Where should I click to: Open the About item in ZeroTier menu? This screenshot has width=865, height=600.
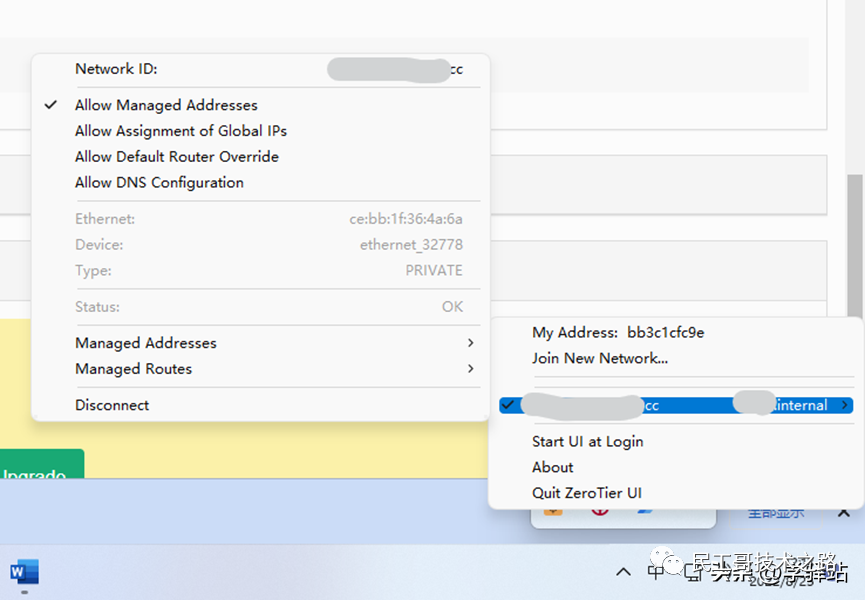pyautogui.click(x=676, y=467)
